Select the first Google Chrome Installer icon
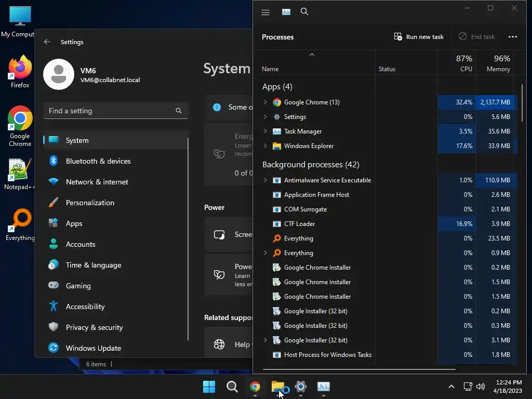Image resolution: width=532 pixels, height=399 pixels. [277, 268]
